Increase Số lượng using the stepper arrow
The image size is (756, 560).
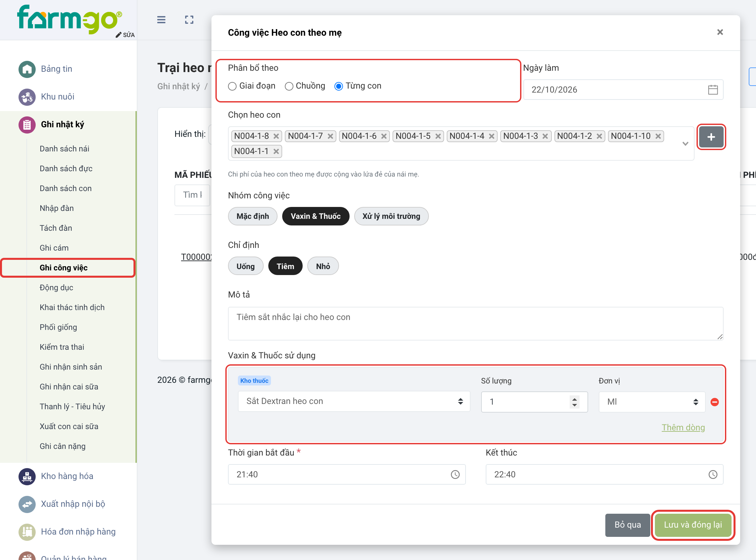click(574, 398)
